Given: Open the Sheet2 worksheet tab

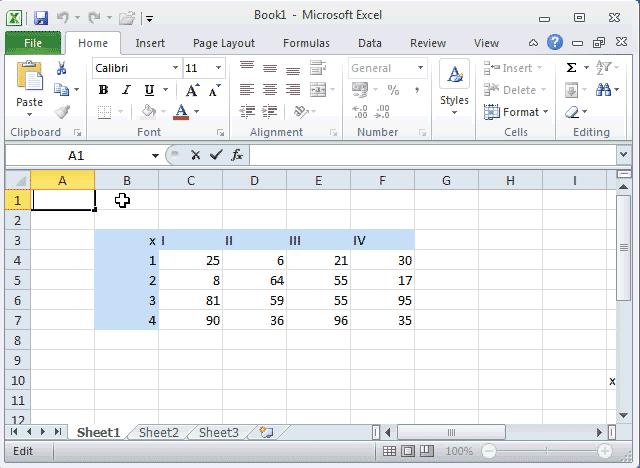Looking at the screenshot, I should [x=158, y=433].
